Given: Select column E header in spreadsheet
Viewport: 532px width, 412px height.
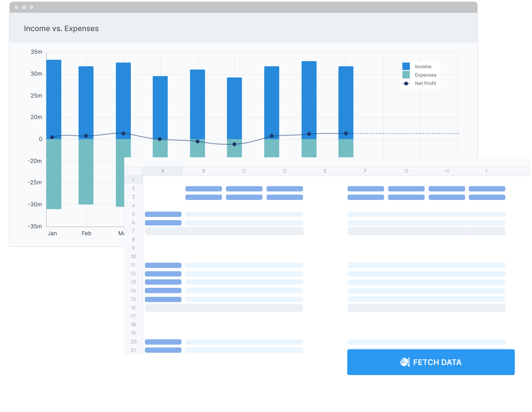Looking at the screenshot, I should point(325,171).
